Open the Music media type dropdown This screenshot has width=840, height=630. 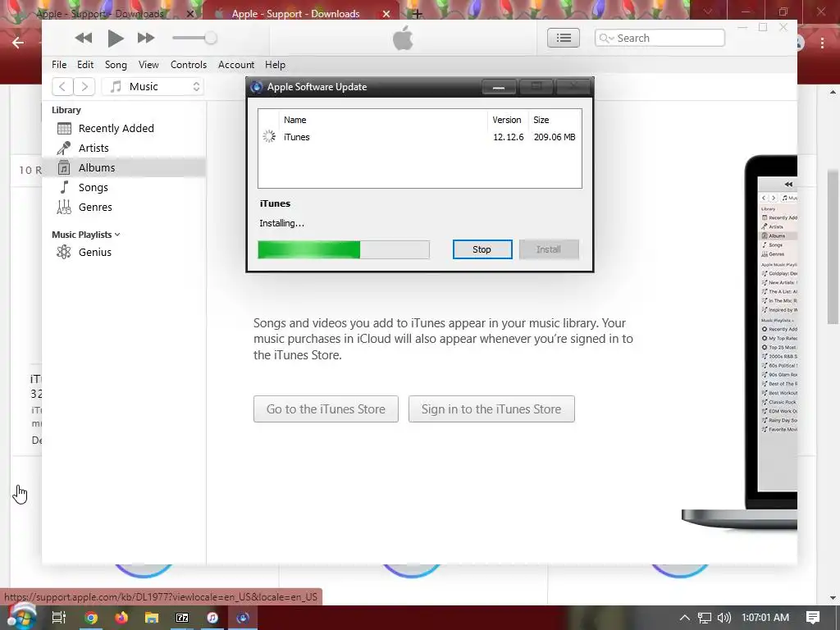[x=153, y=86]
